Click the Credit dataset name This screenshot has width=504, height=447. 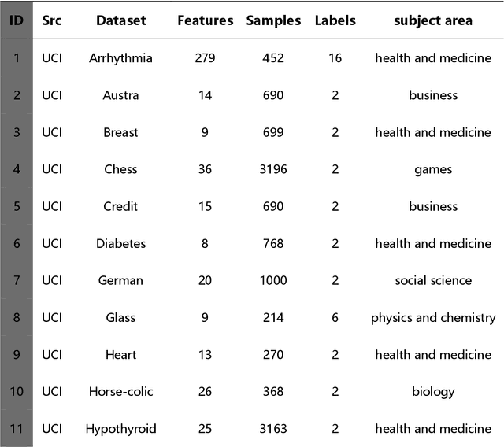[x=120, y=206]
